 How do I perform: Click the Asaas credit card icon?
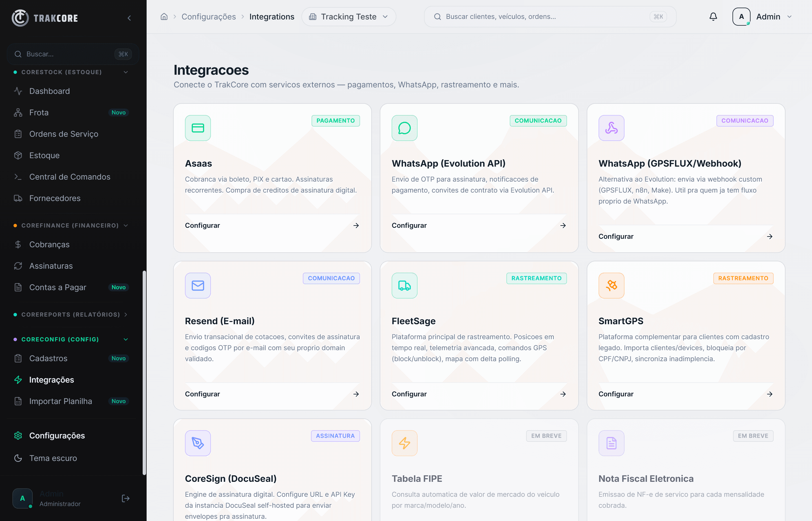tap(198, 128)
